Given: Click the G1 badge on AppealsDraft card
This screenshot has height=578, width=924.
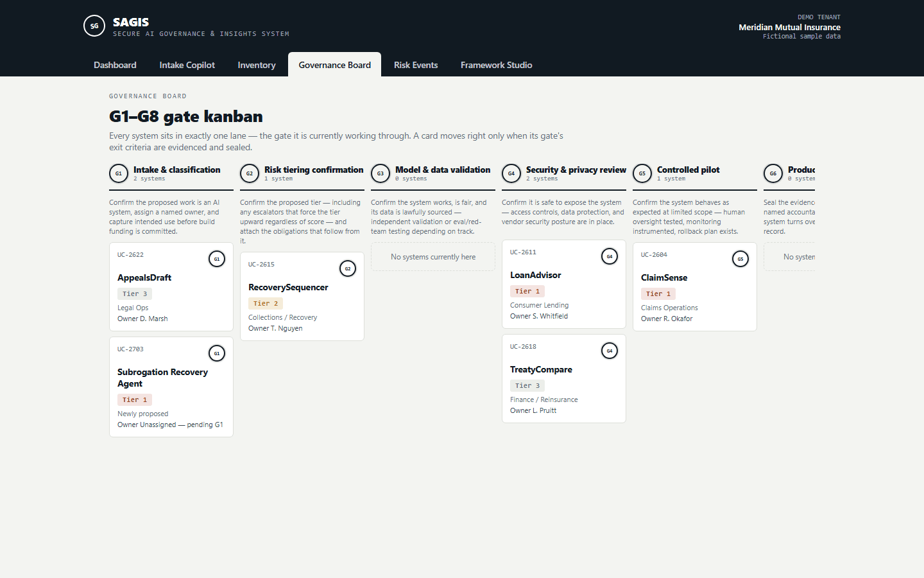Looking at the screenshot, I should [x=217, y=259].
